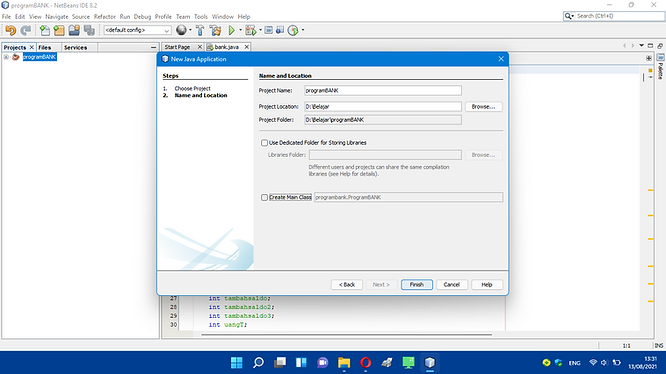Check Use Dedicated Folder for Storing Libraries
Screen dimensions: 666x374
coord(264,143)
